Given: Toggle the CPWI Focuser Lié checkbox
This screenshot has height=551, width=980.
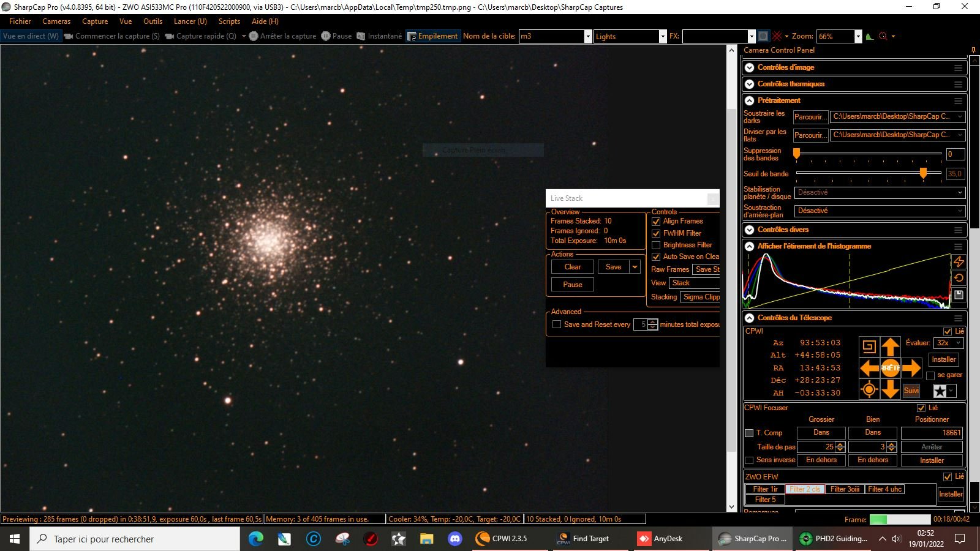Looking at the screenshot, I should (x=921, y=408).
